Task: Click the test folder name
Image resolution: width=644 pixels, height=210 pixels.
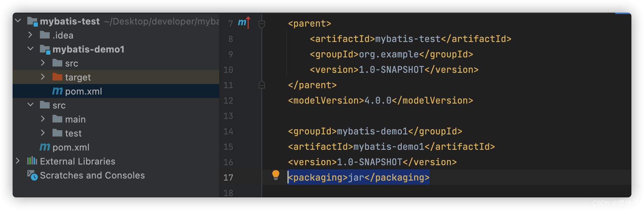Action: click(73, 133)
